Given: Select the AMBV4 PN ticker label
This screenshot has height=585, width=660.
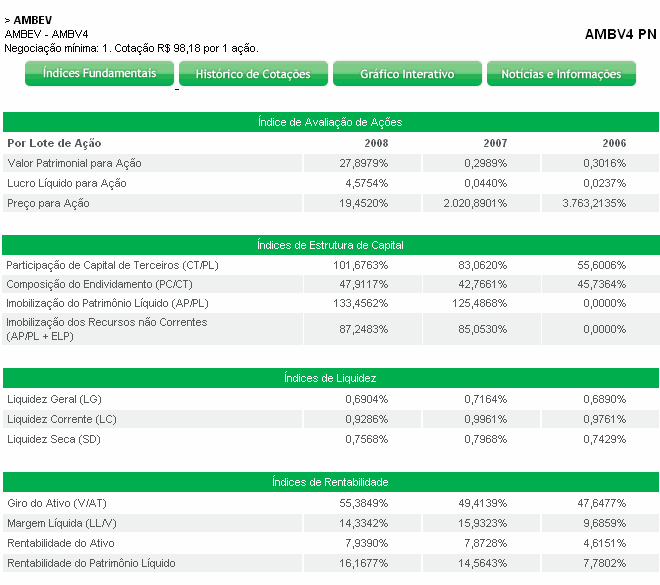Looking at the screenshot, I should click(x=620, y=34).
